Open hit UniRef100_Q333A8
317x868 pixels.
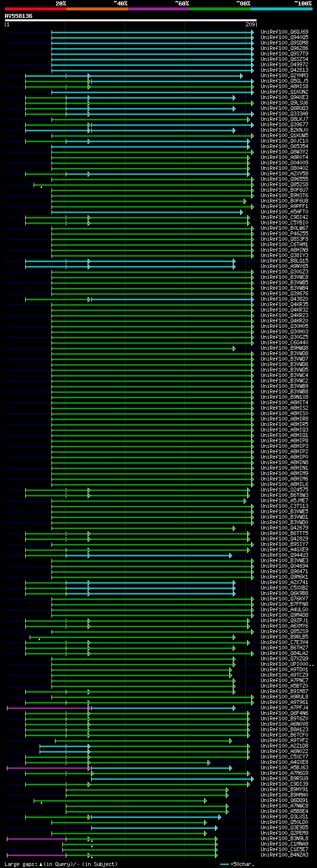pos(284,113)
